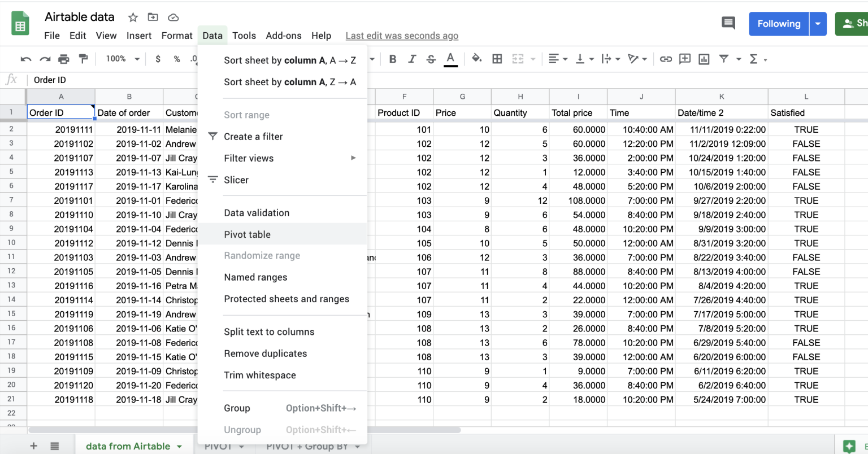The height and width of the screenshot is (454, 868).
Task: Click the Insert link icon
Action: (666, 59)
